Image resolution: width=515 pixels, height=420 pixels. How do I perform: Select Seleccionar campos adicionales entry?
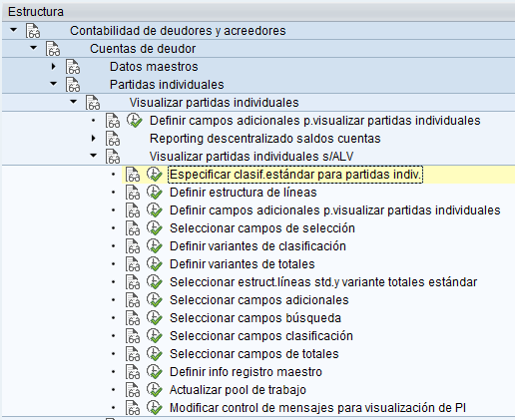pyautogui.click(x=259, y=300)
